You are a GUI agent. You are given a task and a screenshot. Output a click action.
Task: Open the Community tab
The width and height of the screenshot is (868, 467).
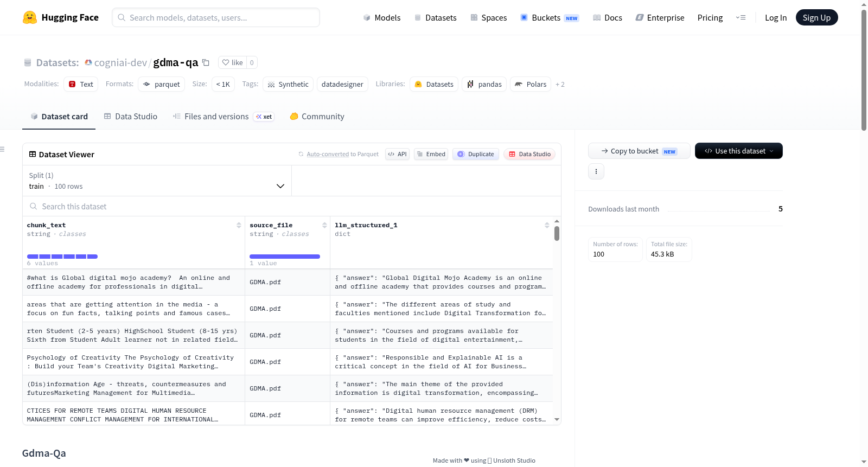point(317,117)
